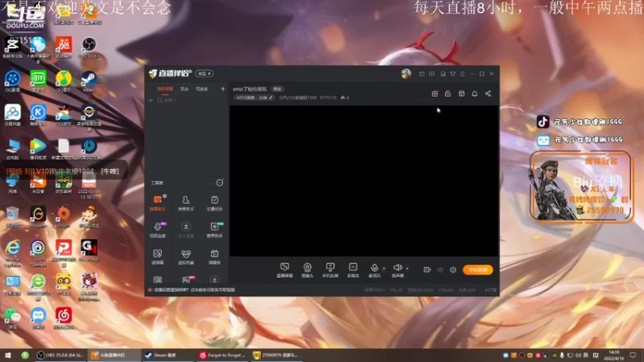Click the flame popularity counter
The height and width of the screenshot is (362, 644).
point(345,97)
